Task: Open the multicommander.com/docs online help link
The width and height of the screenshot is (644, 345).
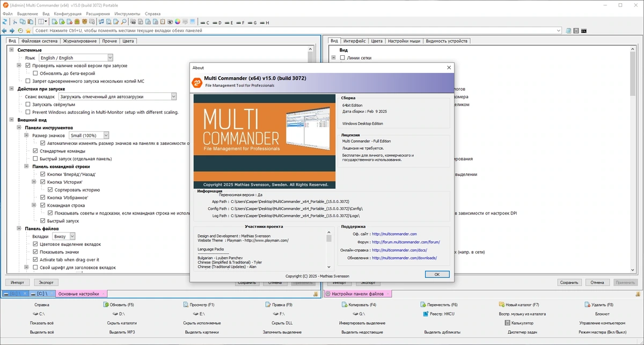Action: coord(399,250)
